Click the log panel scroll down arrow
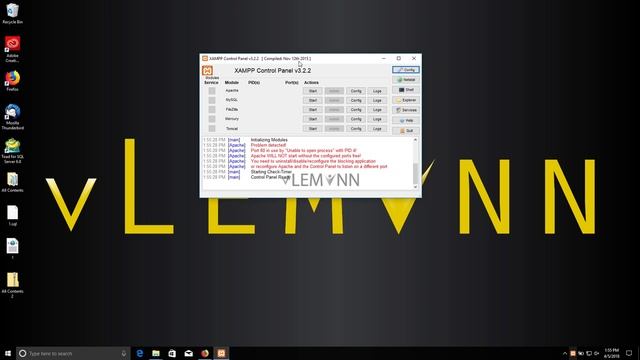This screenshot has width=640, height=360. coord(416,187)
